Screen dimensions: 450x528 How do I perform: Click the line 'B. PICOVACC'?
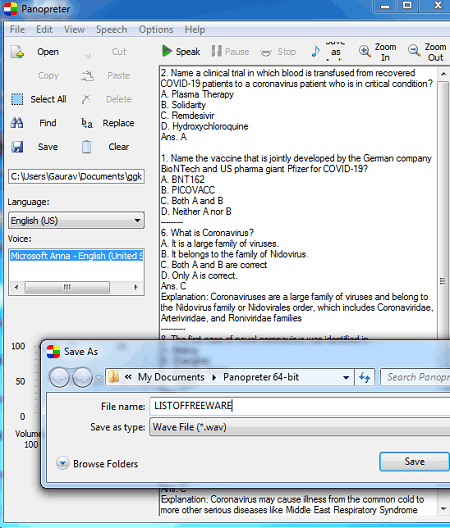(188, 190)
